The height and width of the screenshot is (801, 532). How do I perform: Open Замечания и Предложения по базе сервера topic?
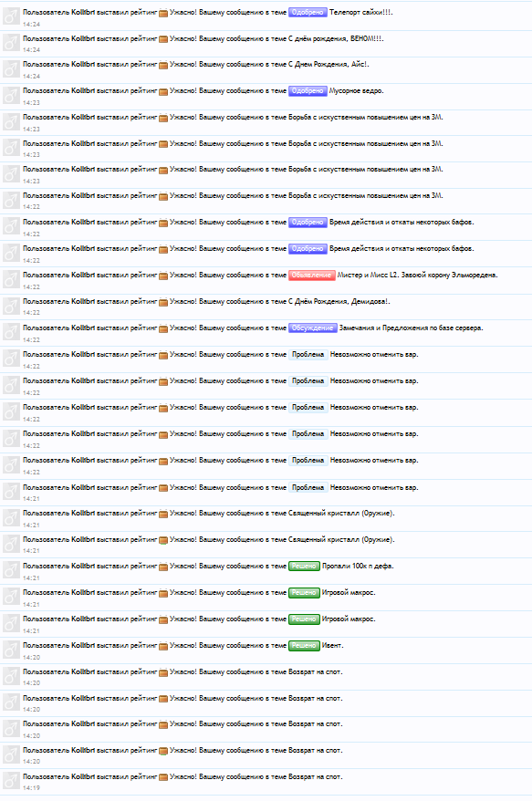coord(411,328)
